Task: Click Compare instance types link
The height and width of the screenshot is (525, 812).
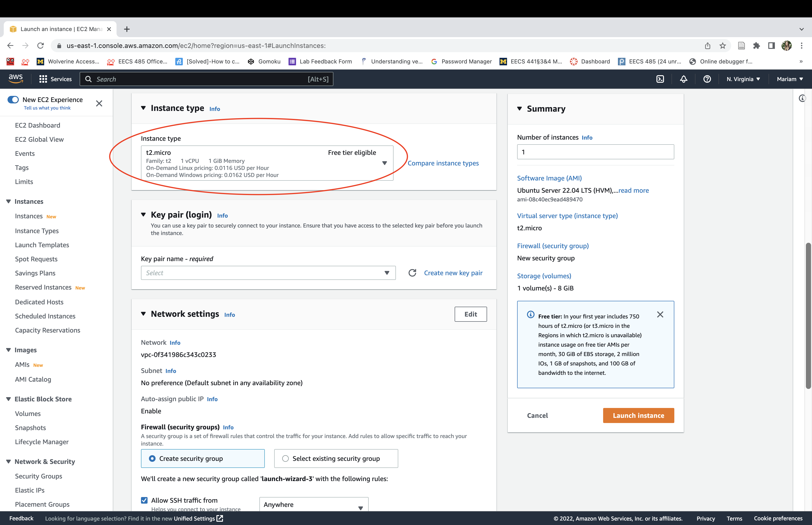Action: pyautogui.click(x=443, y=163)
